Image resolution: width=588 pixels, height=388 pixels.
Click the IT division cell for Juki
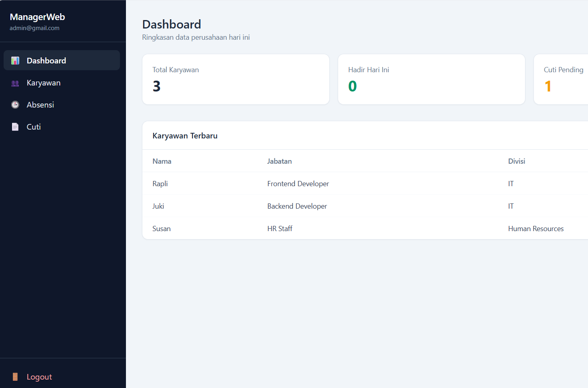coord(511,206)
